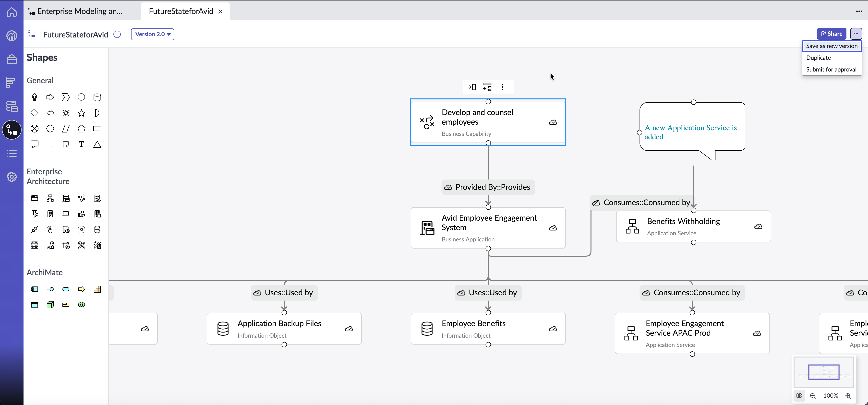Screen dimensions: 868x405
Task: Pick the hierarchy Application Service shape in palette
Action: pyautogui.click(x=50, y=198)
